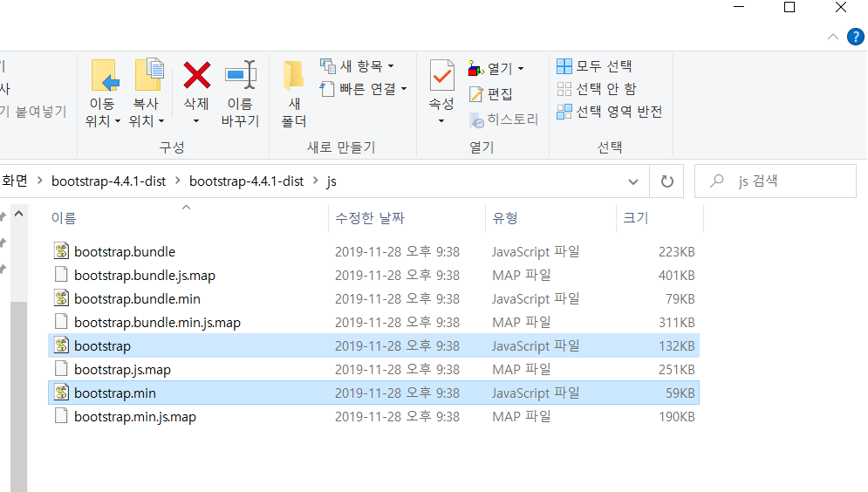The width and height of the screenshot is (868, 492).
Task: Click the 새 항목 new item icon
Action: pos(328,65)
